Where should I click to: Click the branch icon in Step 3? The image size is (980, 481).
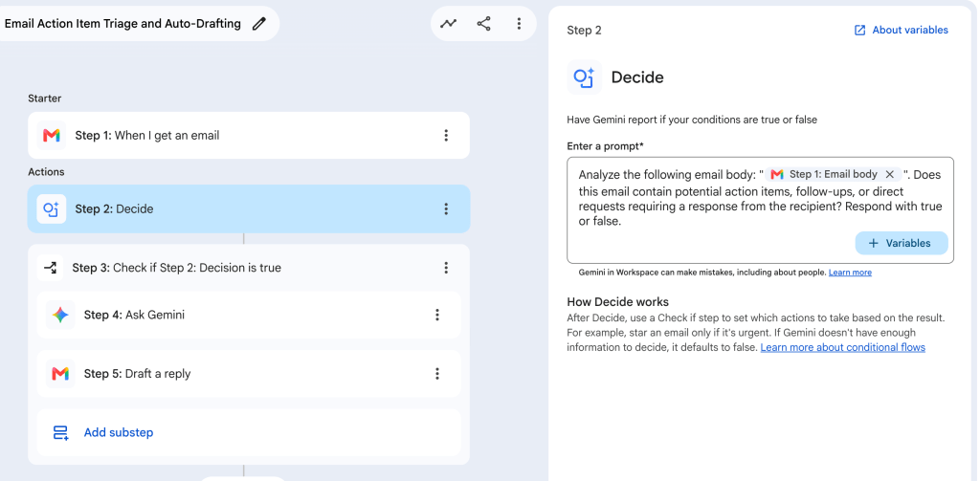(50, 268)
